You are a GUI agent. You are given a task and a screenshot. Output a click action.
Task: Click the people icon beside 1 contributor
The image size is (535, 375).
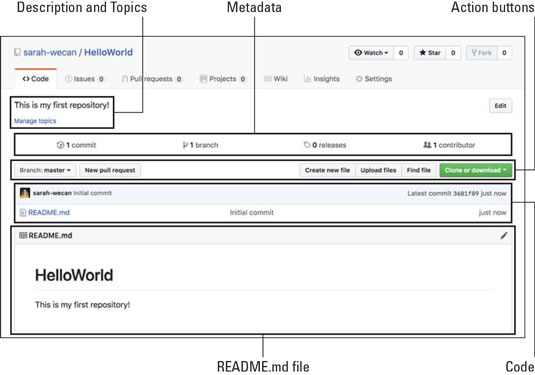coord(427,145)
